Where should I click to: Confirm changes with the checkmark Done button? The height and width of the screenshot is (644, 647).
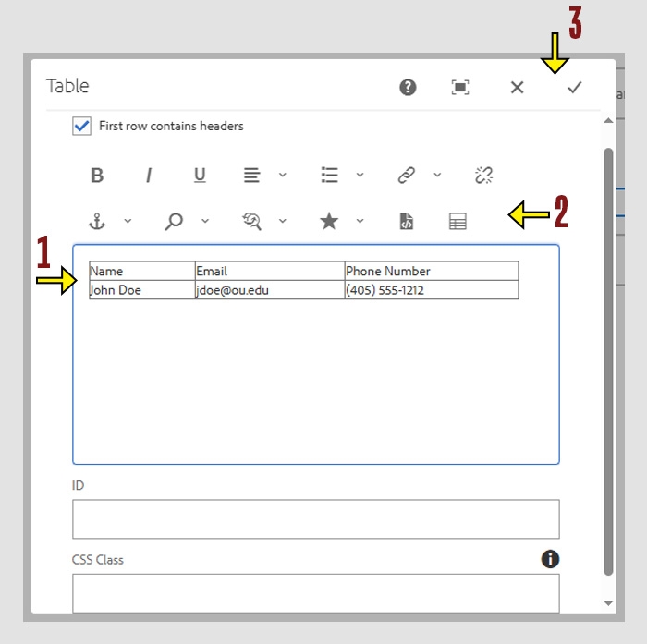574,88
